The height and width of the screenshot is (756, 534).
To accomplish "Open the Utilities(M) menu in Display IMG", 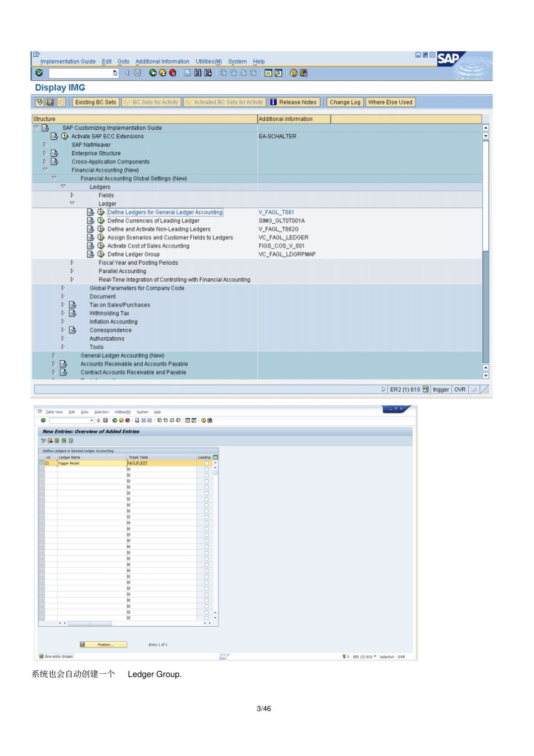I will [209, 62].
